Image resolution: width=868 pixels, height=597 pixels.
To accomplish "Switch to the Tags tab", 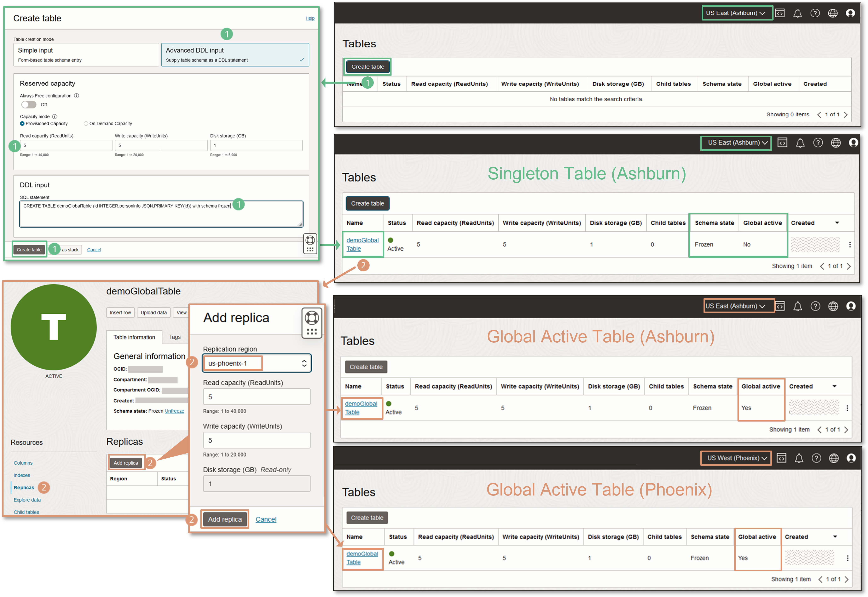I will [x=175, y=337].
